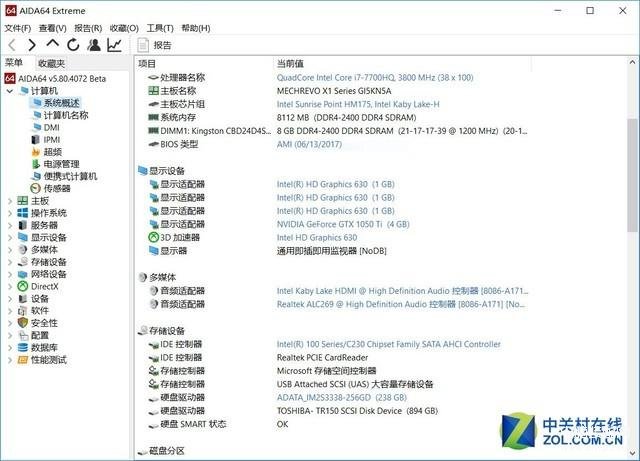
Task: Select 超频 flame icon item
Action: (x=36, y=152)
